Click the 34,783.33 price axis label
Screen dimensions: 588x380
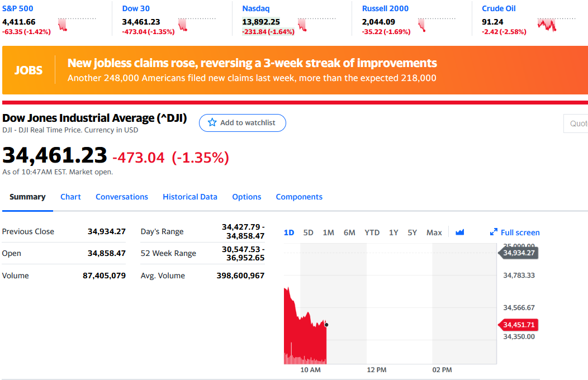(519, 275)
